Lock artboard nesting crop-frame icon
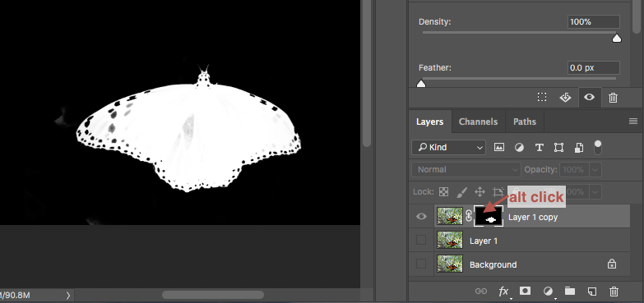This screenshot has width=644, height=303. point(498,191)
